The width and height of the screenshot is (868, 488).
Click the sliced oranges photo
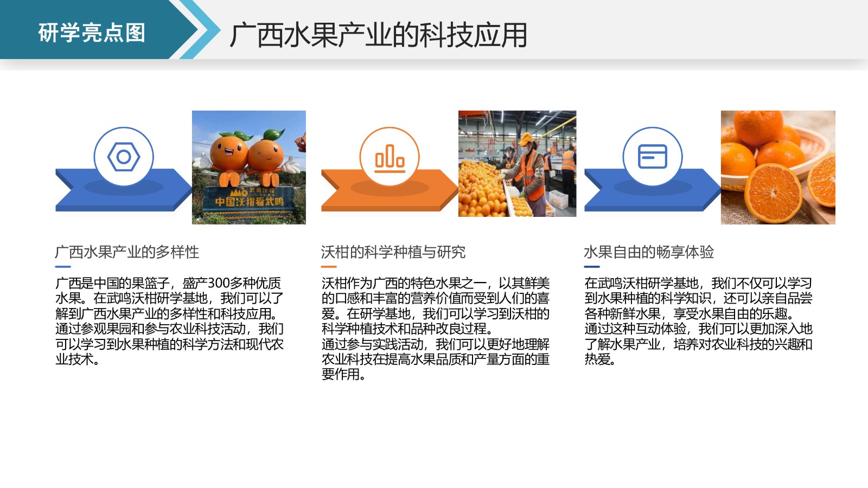pyautogui.click(x=777, y=167)
